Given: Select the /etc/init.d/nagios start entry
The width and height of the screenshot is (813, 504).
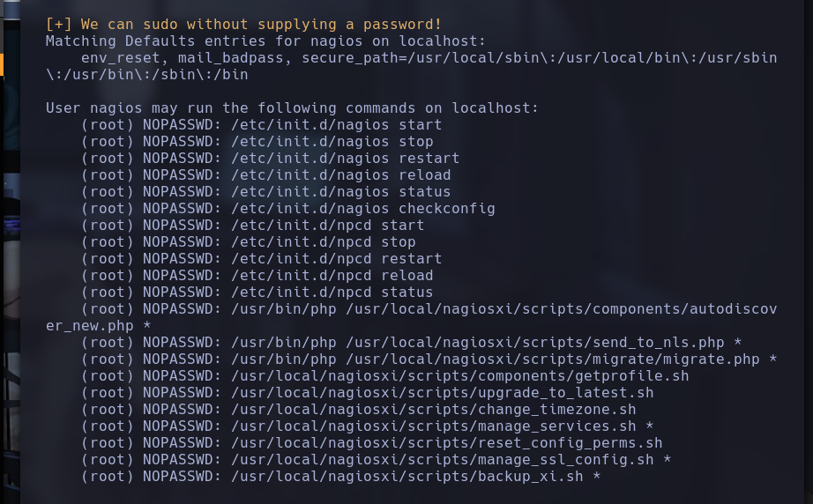Looking at the screenshot, I should tap(261, 125).
